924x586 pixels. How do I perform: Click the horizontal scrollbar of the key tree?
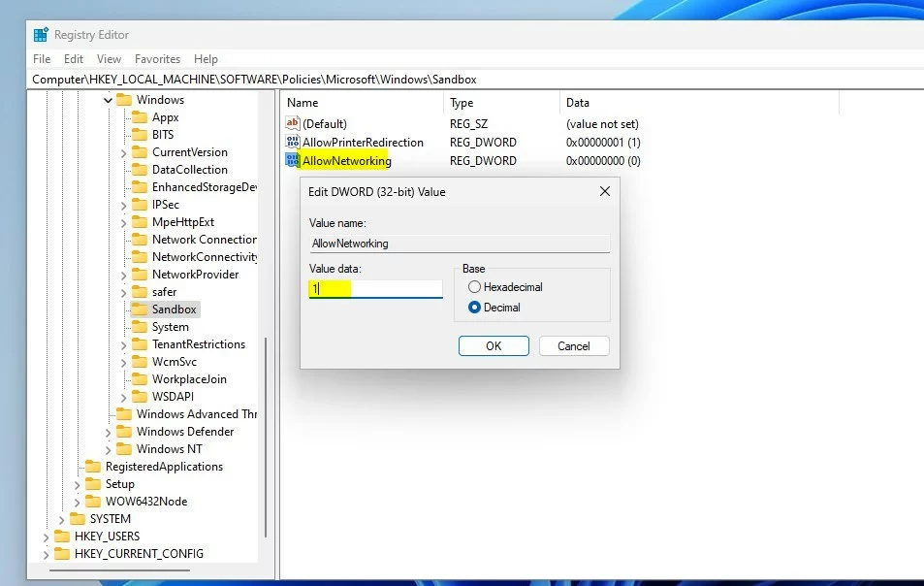[x=119, y=570]
